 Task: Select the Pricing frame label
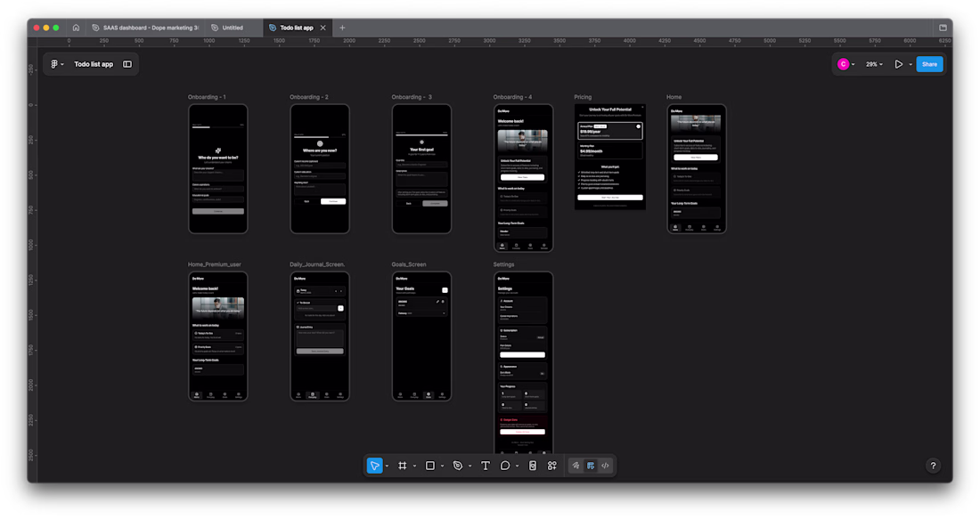tap(583, 97)
